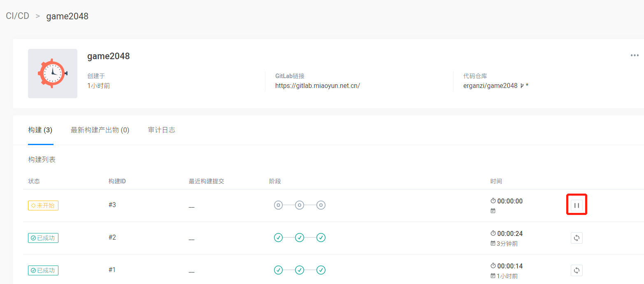Open the GitLab link gitlab.miaoyun.net.cn
Screen dimensions: 644x284
pos(317,86)
